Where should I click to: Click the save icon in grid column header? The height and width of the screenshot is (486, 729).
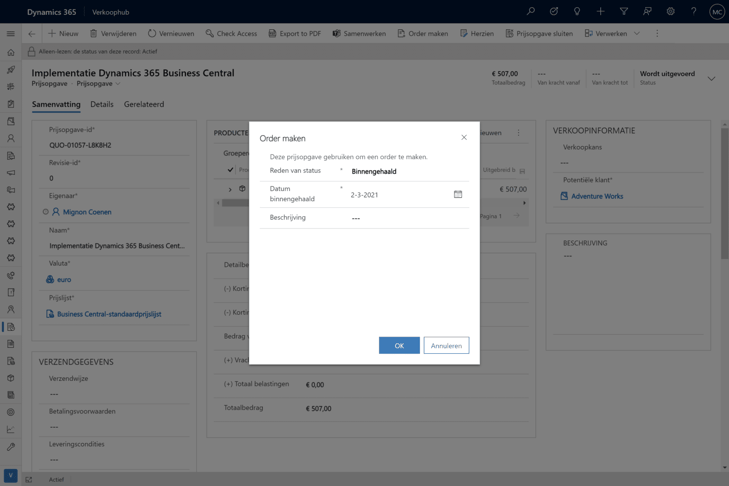click(522, 171)
